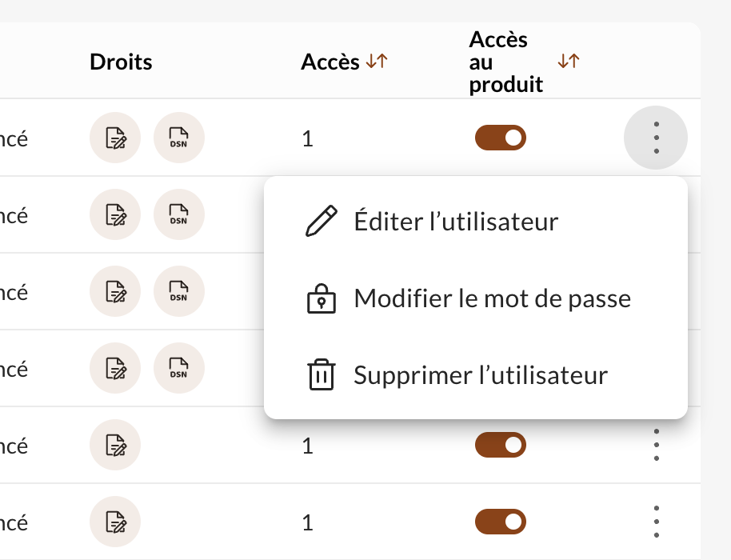Viewport: 731px width, 560px height.
Task: Click the padlock icon for password change
Action: pos(322,298)
